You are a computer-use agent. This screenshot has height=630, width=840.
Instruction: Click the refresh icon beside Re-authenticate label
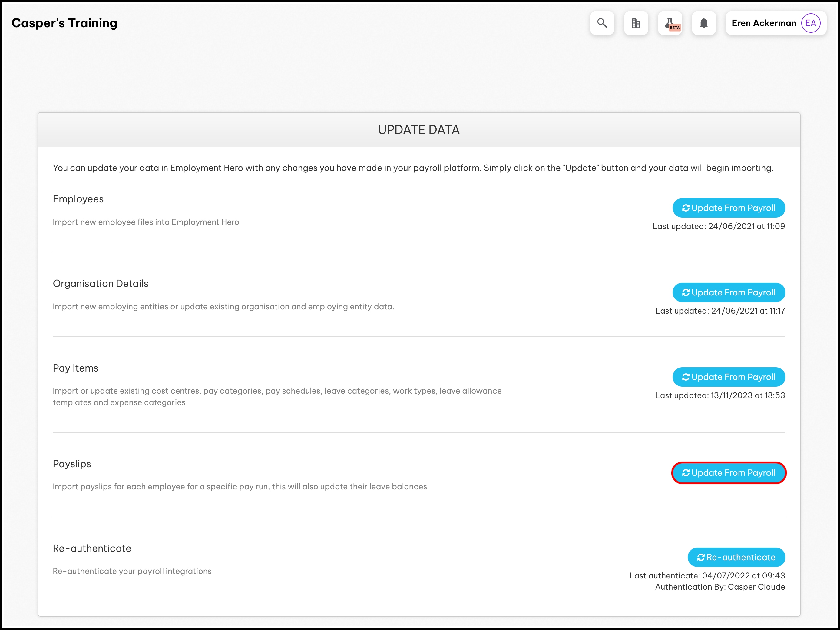tap(701, 558)
